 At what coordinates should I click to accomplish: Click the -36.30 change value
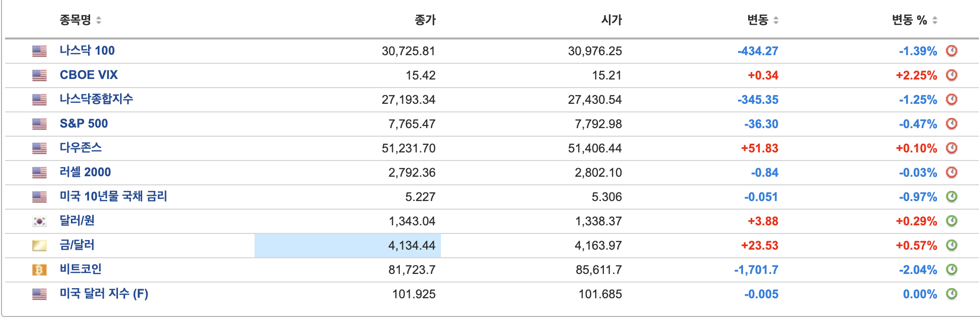click(761, 124)
